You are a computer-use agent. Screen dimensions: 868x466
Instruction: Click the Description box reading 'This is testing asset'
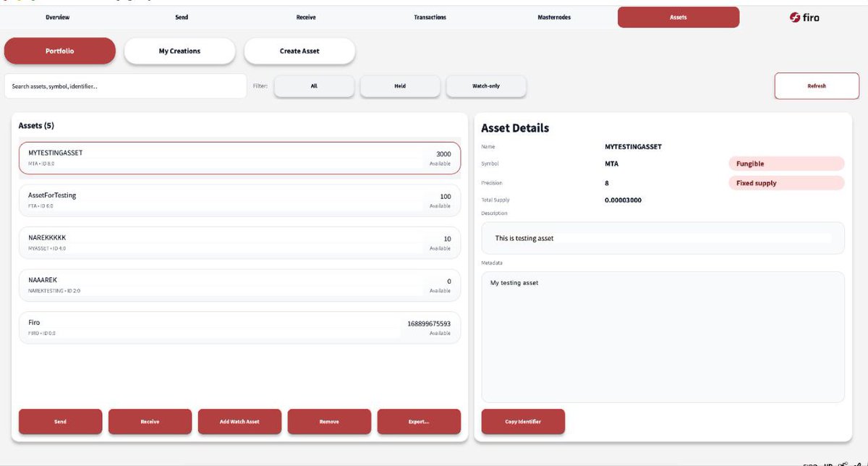pos(663,238)
